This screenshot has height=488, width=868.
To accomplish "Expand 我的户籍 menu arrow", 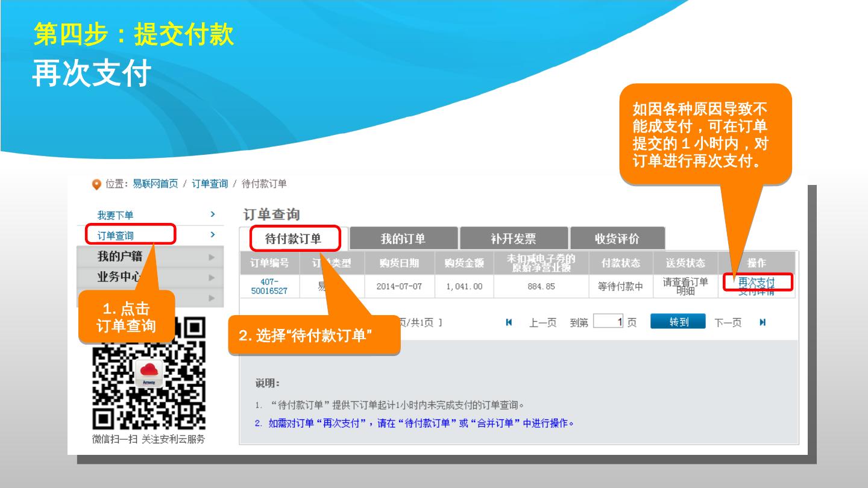I will pos(212,257).
